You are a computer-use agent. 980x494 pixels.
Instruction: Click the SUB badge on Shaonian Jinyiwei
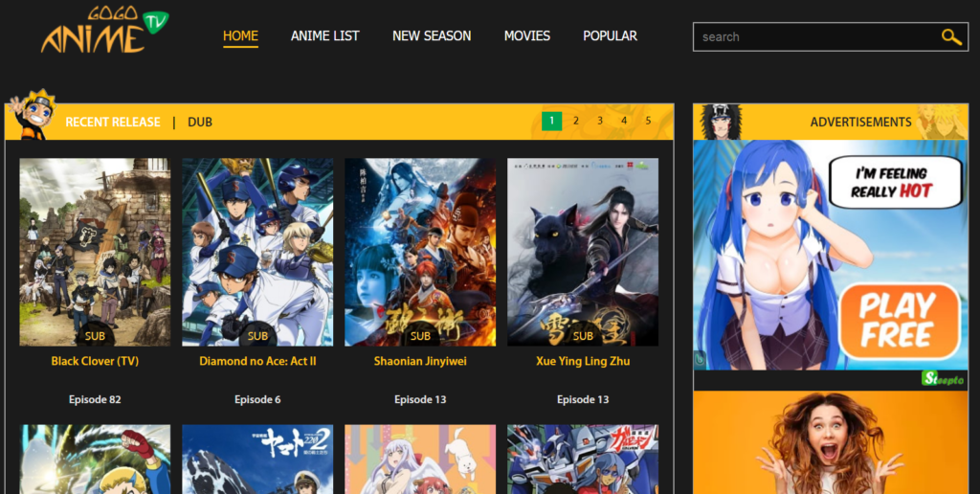(x=420, y=336)
